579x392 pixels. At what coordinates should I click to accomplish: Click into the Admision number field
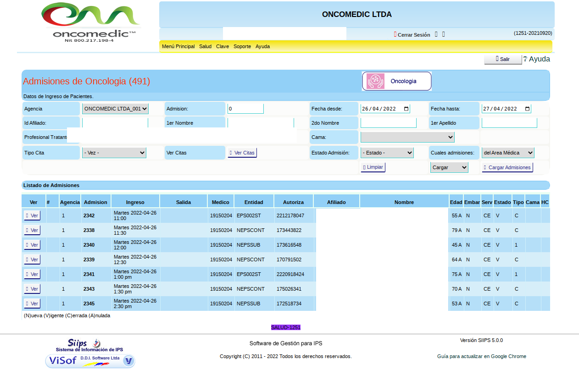245,109
